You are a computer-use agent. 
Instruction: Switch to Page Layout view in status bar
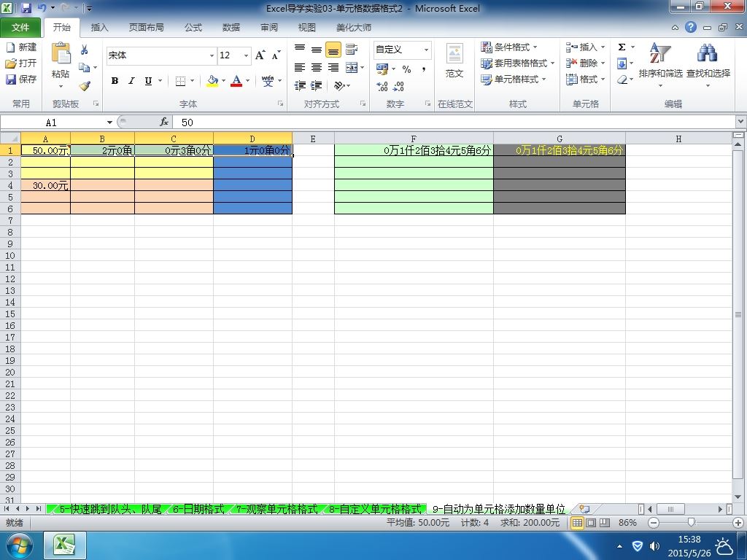(591, 523)
